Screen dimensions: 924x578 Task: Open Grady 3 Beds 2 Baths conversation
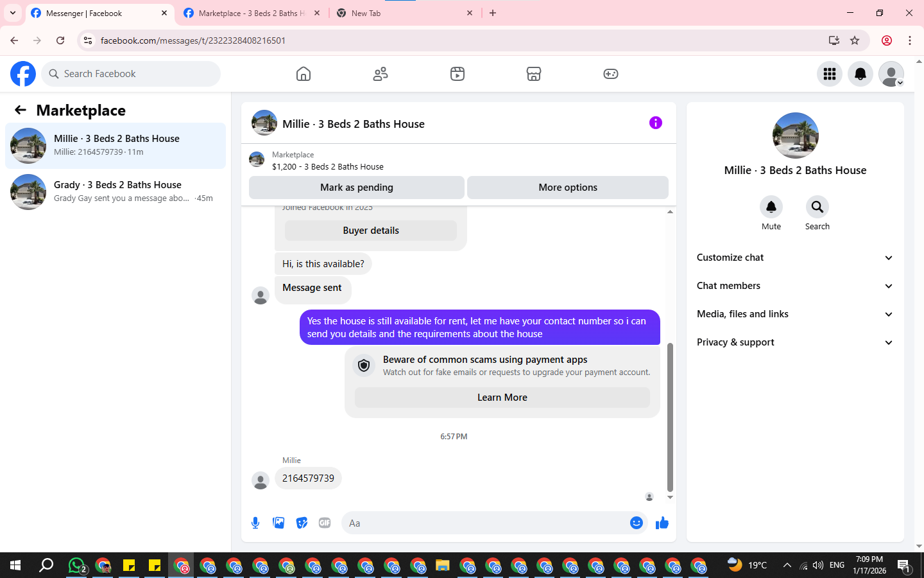(x=116, y=192)
